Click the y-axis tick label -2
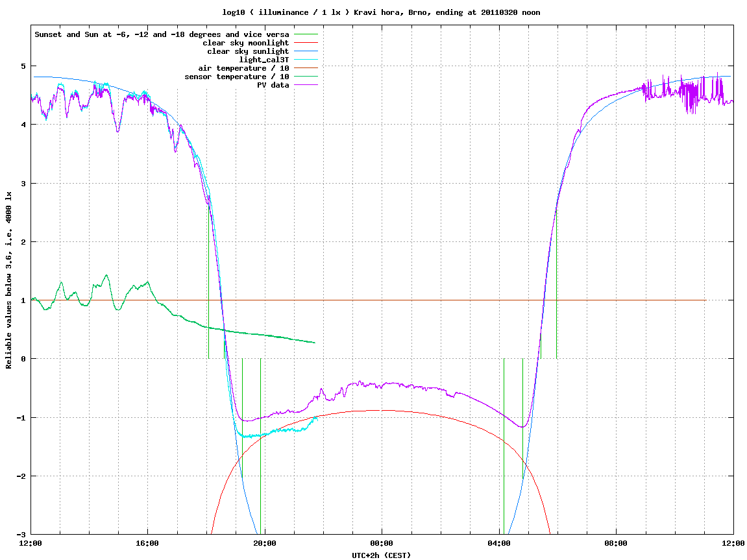 click(x=21, y=476)
